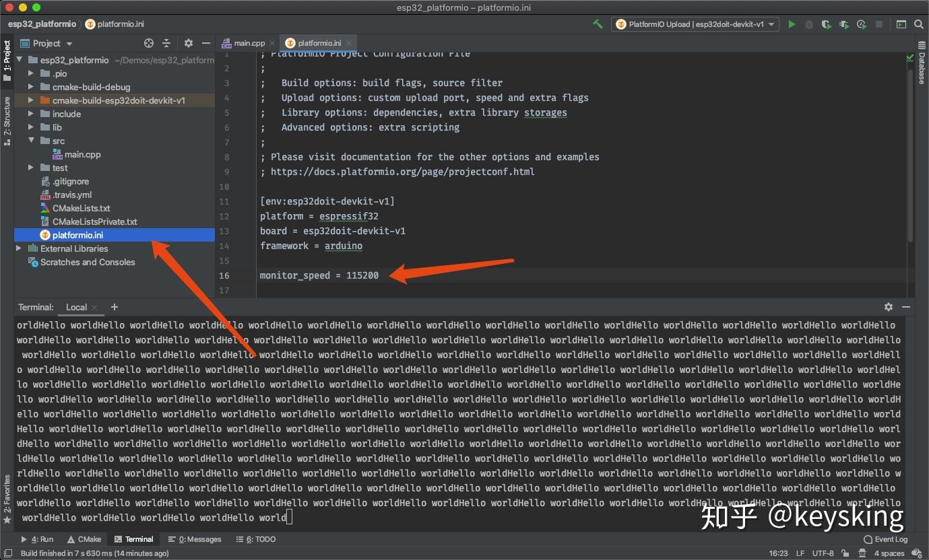Open Search Everywhere with the magnifier

click(x=918, y=24)
